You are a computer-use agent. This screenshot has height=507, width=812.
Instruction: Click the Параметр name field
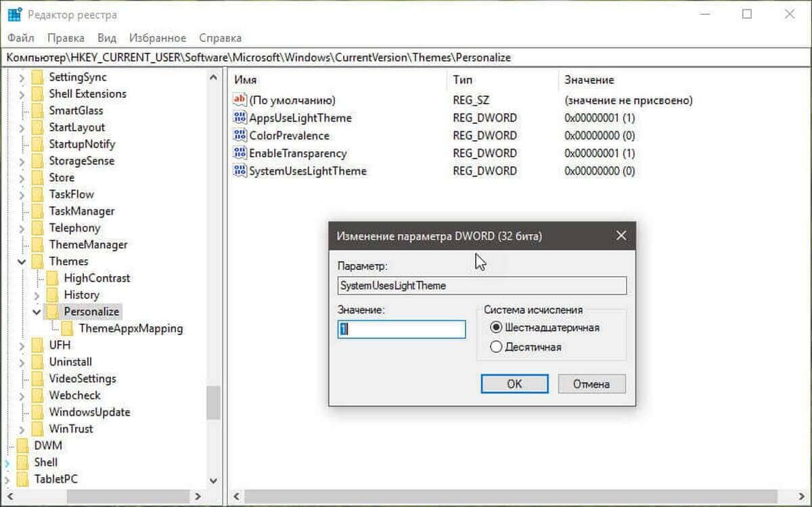coord(482,286)
